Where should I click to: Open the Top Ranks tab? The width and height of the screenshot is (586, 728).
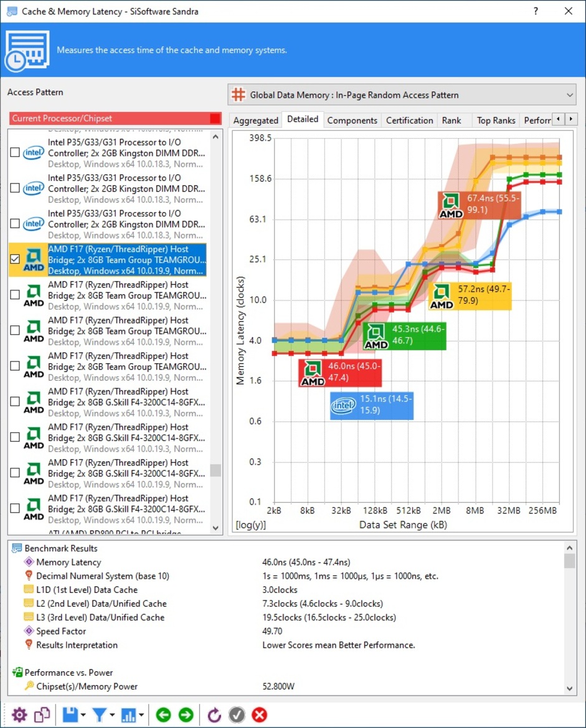[x=496, y=120]
